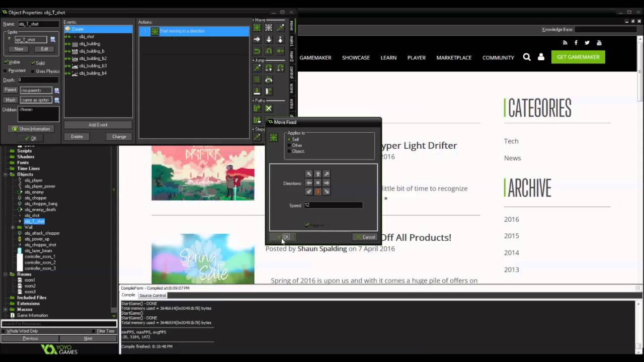Select the Move Free action icon
Screen dimensions: 644x362
coord(269,28)
